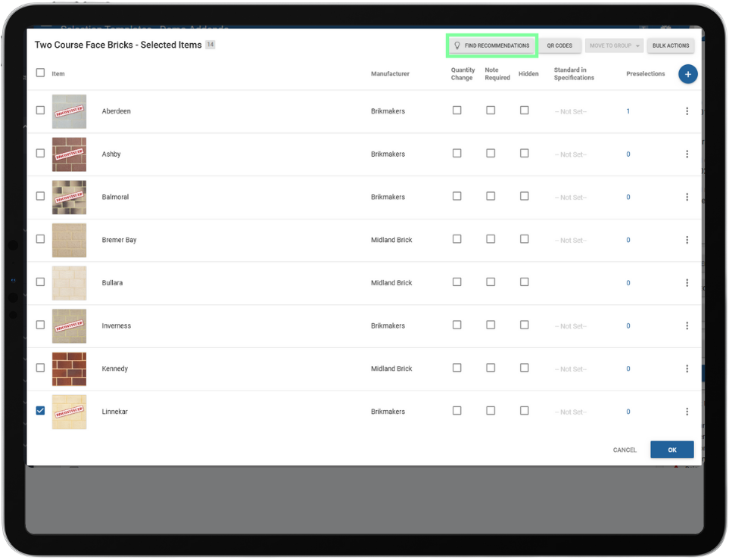Image resolution: width=729 pixels, height=560 pixels.
Task: Tick the Quantity Change checkbox for Balmoral
Action: tap(456, 196)
